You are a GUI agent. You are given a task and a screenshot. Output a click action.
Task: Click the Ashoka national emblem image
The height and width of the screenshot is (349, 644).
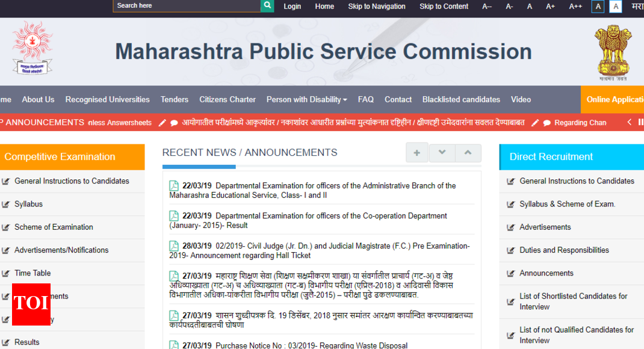[x=613, y=52]
